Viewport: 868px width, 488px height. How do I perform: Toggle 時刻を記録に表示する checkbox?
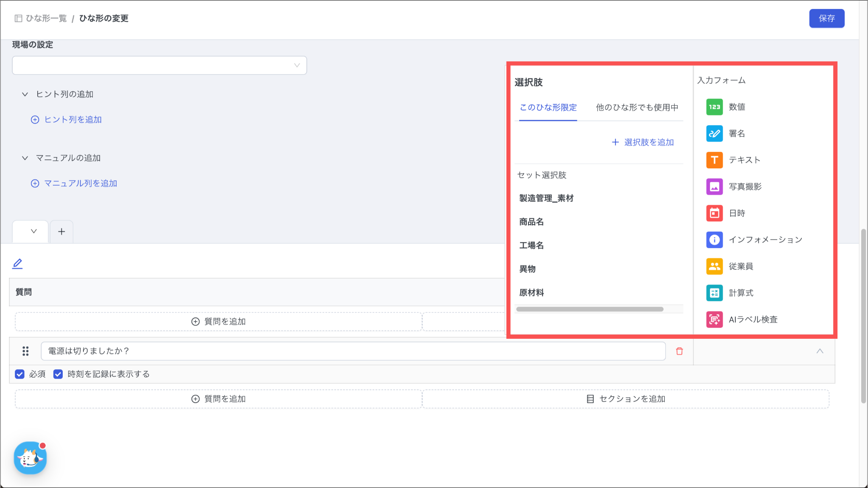pos(58,374)
